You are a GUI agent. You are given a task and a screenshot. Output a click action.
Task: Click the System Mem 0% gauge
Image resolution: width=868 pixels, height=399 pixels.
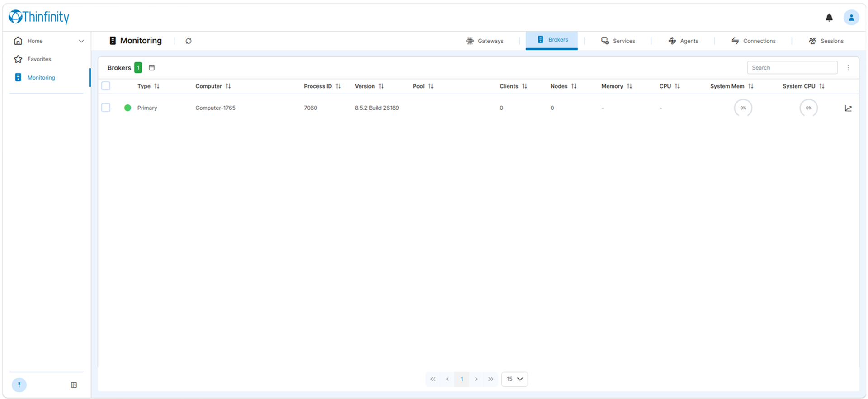pos(743,108)
